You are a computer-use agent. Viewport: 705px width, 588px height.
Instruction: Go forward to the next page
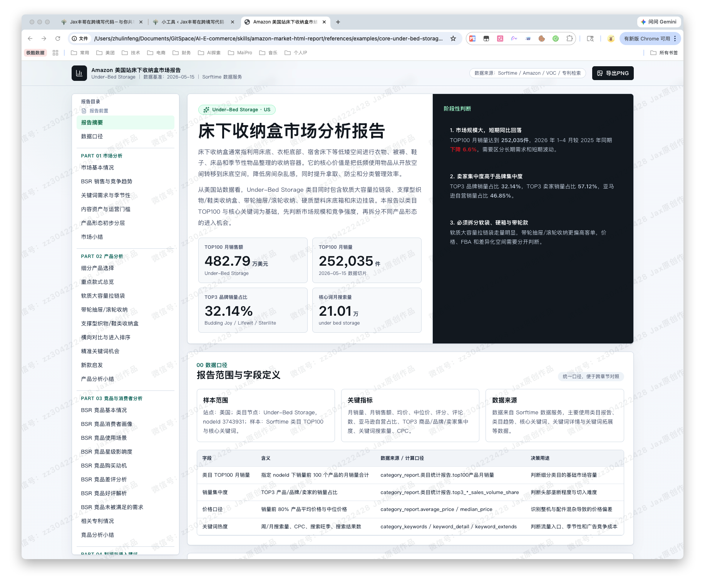pos(44,39)
